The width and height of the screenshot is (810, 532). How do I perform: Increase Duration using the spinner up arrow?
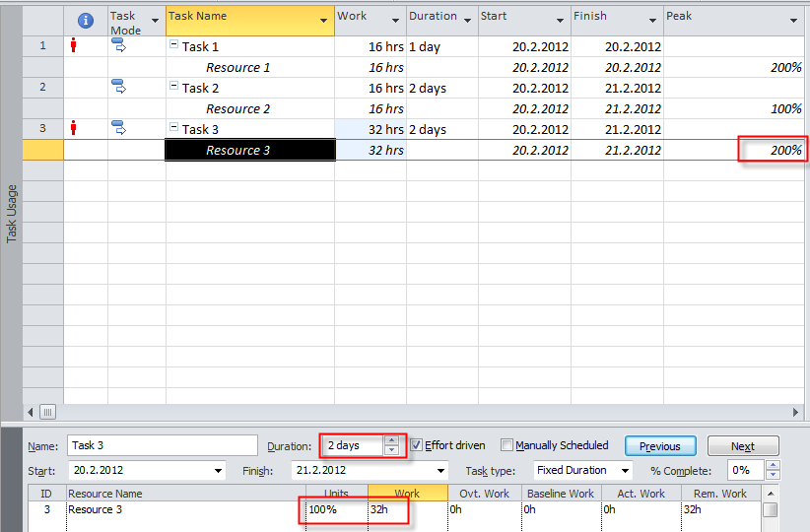pos(391,440)
